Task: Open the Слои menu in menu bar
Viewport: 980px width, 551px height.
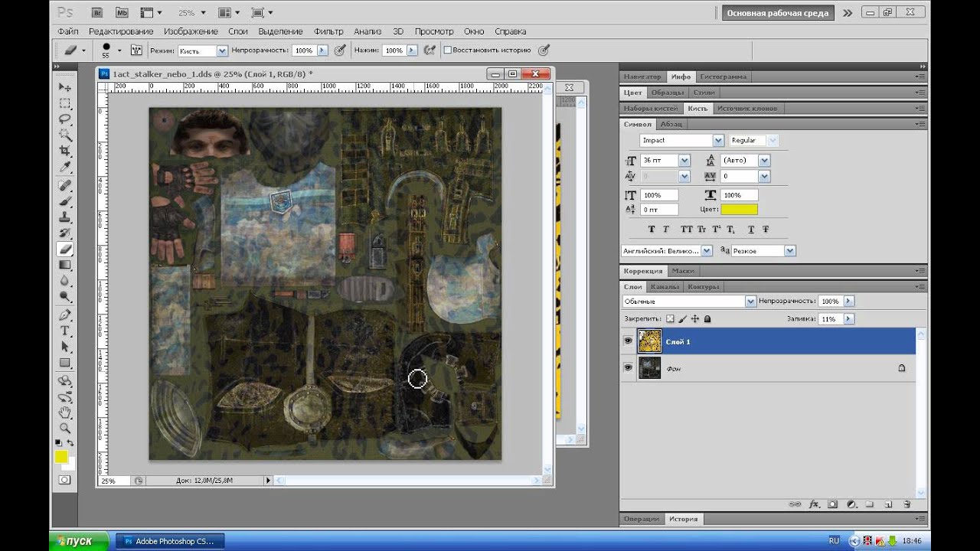Action: point(238,31)
